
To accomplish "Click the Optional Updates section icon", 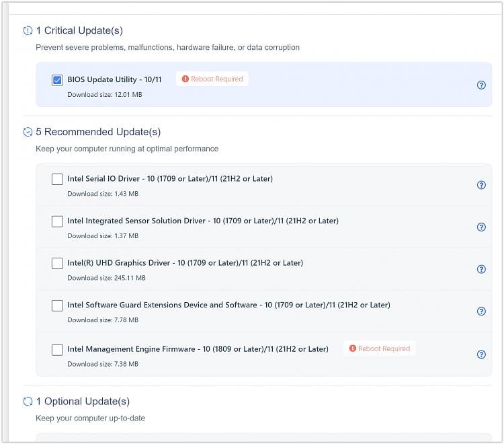I will pyautogui.click(x=28, y=402).
